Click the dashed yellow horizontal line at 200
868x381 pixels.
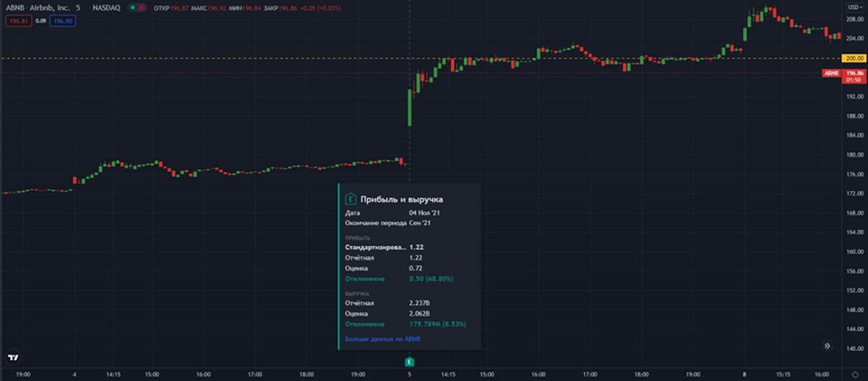click(271, 58)
